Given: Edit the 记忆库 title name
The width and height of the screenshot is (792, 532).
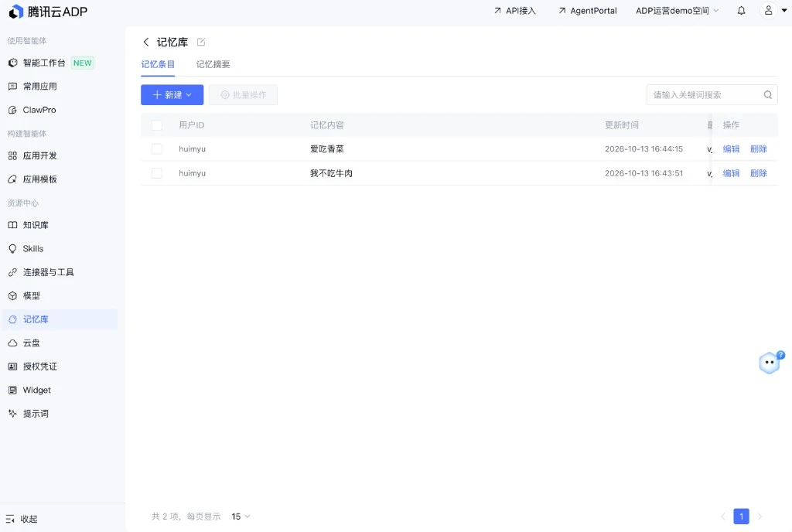Looking at the screenshot, I should pyautogui.click(x=201, y=42).
